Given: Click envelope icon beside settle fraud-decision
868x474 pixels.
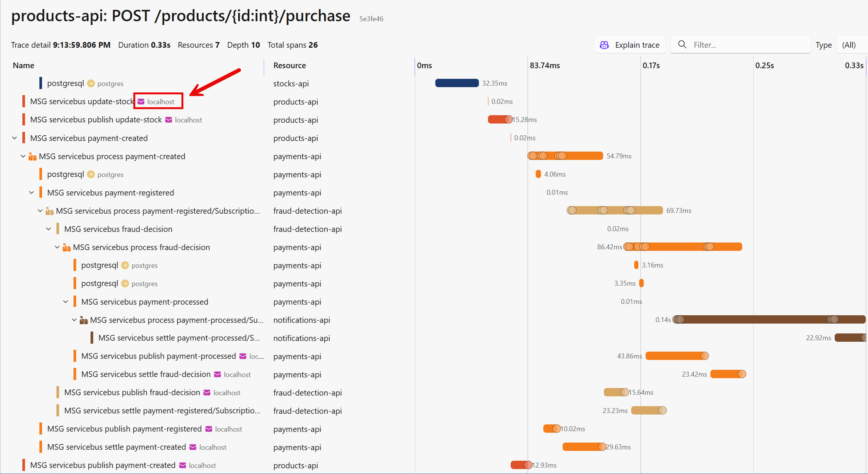Looking at the screenshot, I should [217, 374].
